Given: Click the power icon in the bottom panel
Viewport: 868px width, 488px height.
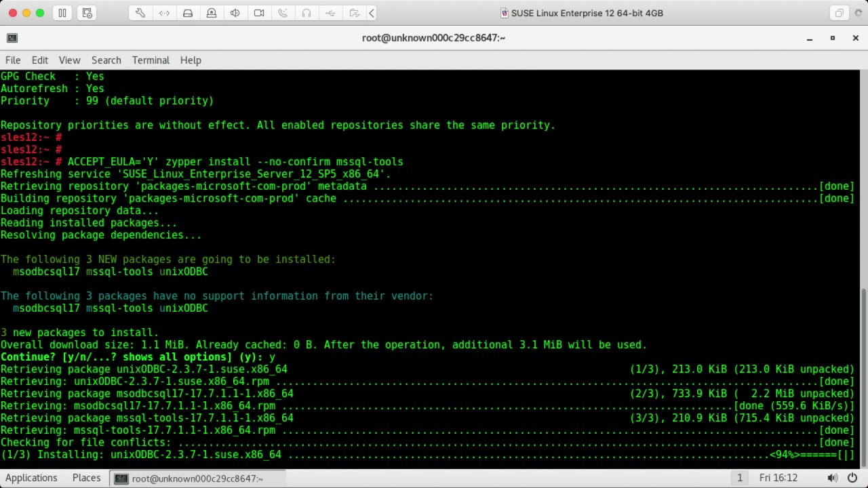Looking at the screenshot, I should click(852, 479).
